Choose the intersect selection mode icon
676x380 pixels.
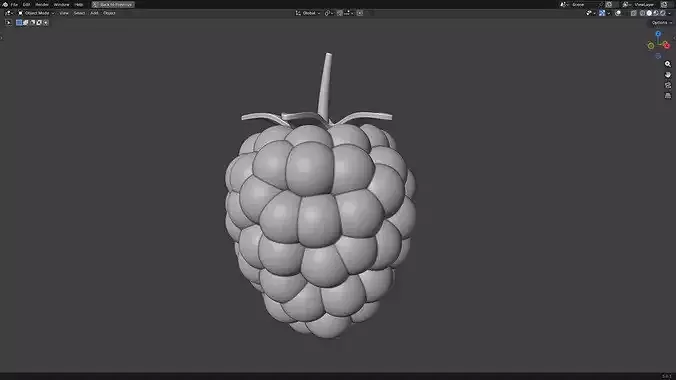click(x=46, y=22)
